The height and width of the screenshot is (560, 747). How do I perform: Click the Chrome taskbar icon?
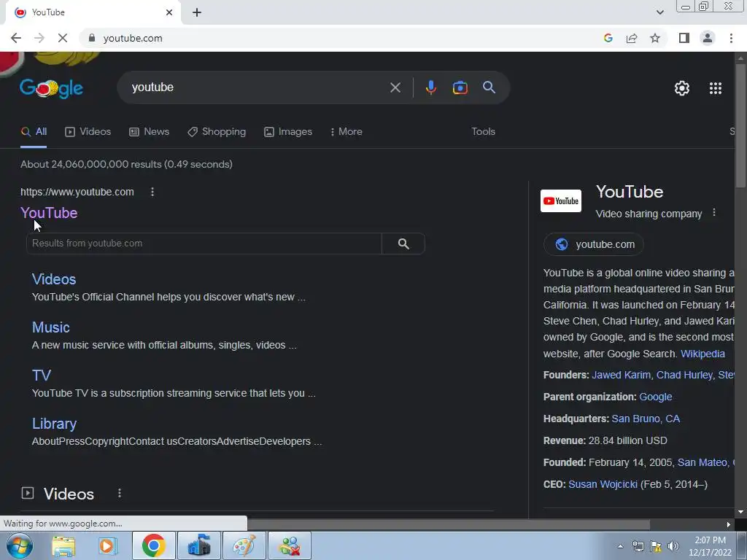[x=153, y=545]
